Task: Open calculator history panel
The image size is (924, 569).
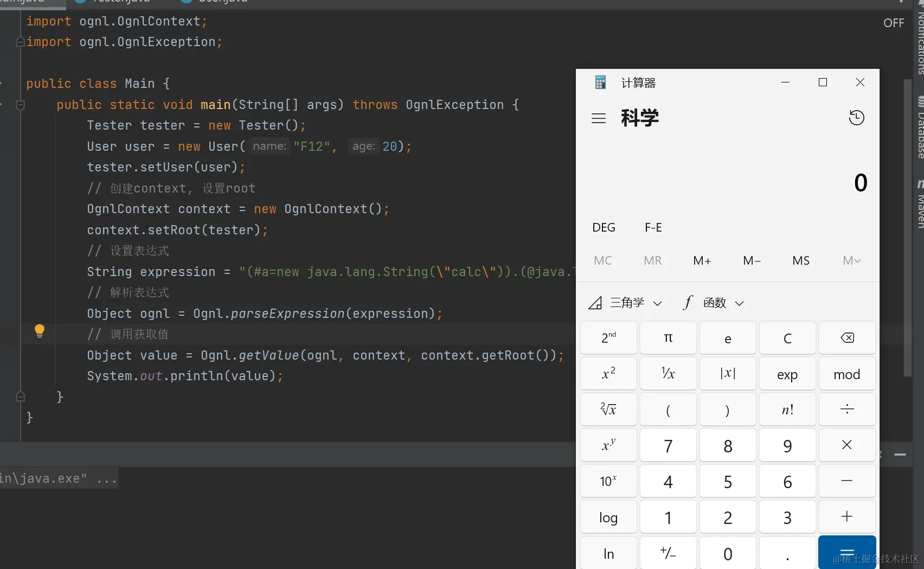Action: point(857,118)
